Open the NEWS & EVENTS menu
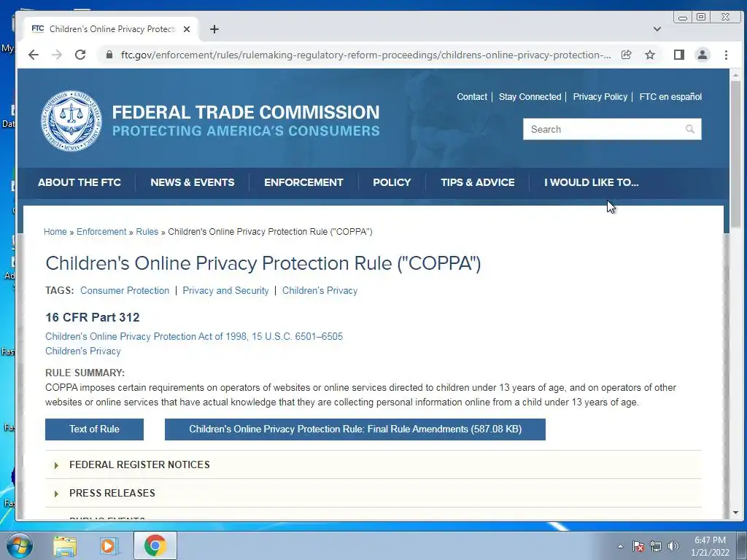Viewport: 747px width, 560px height. pyautogui.click(x=193, y=182)
